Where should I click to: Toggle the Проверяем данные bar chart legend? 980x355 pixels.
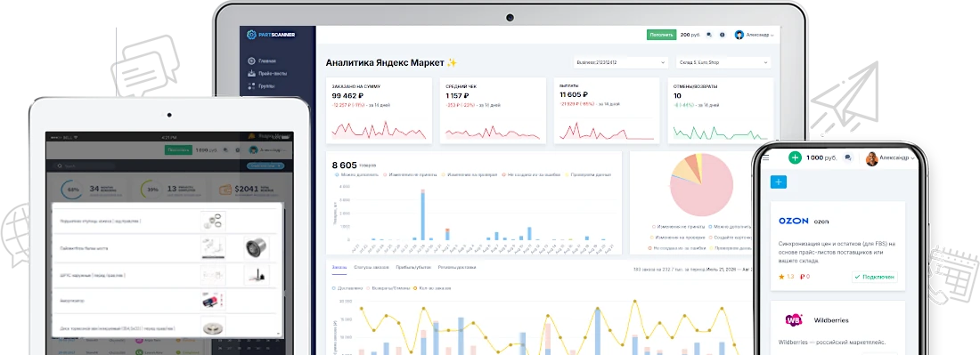click(589, 175)
